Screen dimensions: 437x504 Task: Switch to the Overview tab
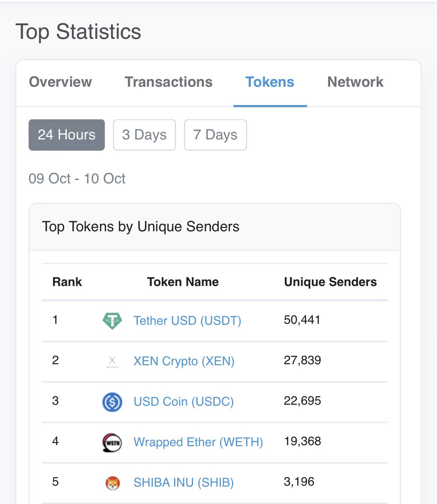[x=61, y=82]
